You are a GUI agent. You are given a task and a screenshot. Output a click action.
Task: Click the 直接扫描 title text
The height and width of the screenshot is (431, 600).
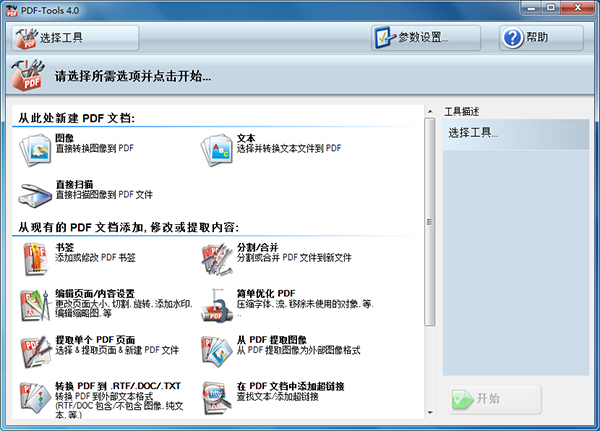tap(74, 184)
